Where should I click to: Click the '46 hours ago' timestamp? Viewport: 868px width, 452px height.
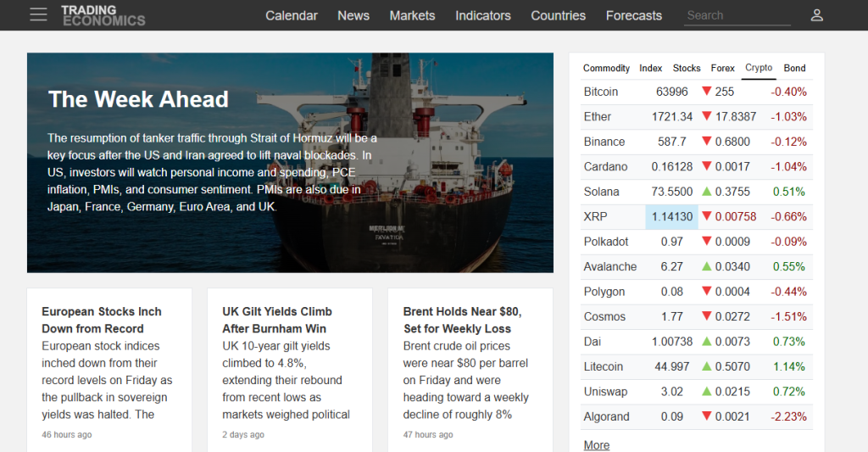67,435
